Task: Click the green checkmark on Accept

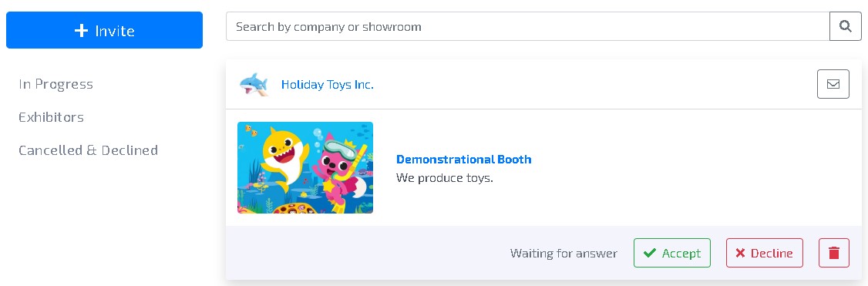Action: (649, 254)
